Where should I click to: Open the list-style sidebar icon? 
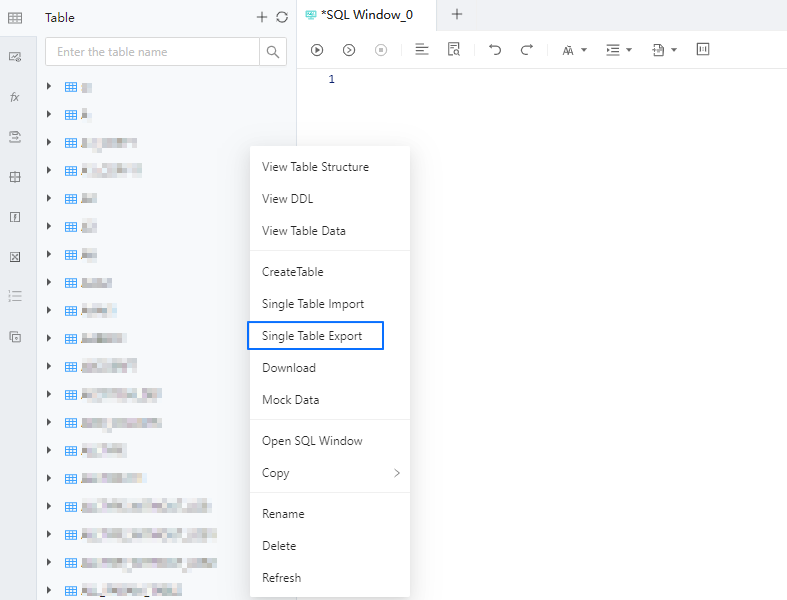pyautogui.click(x=15, y=296)
